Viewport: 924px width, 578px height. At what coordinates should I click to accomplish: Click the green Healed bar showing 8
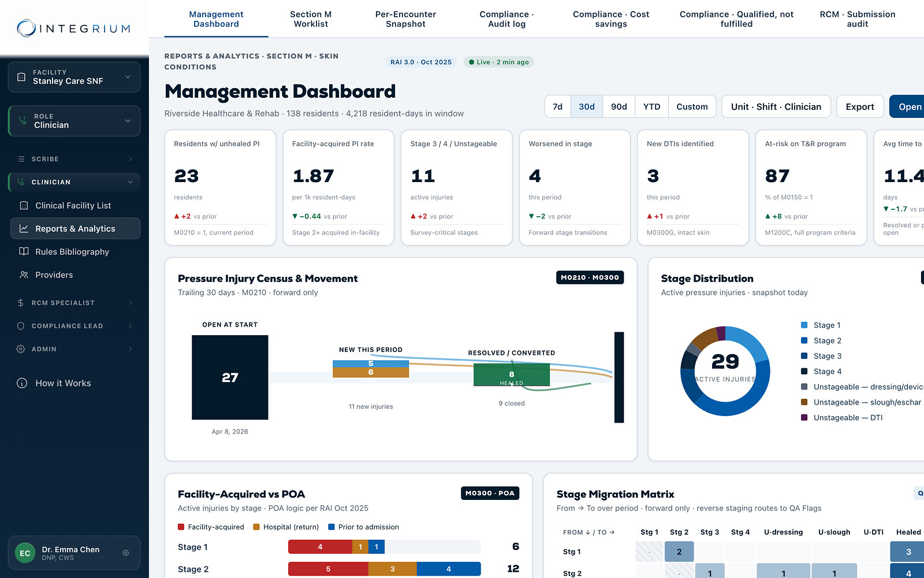(x=512, y=375)
